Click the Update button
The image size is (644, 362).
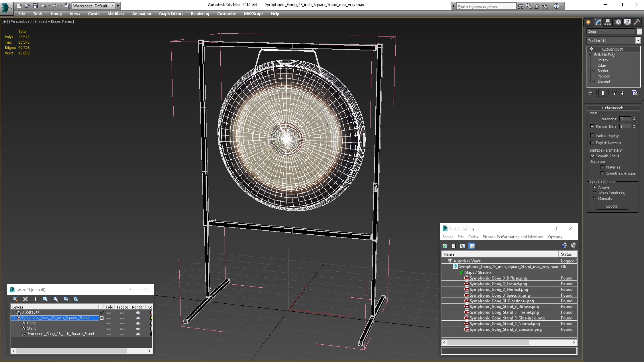612,206
